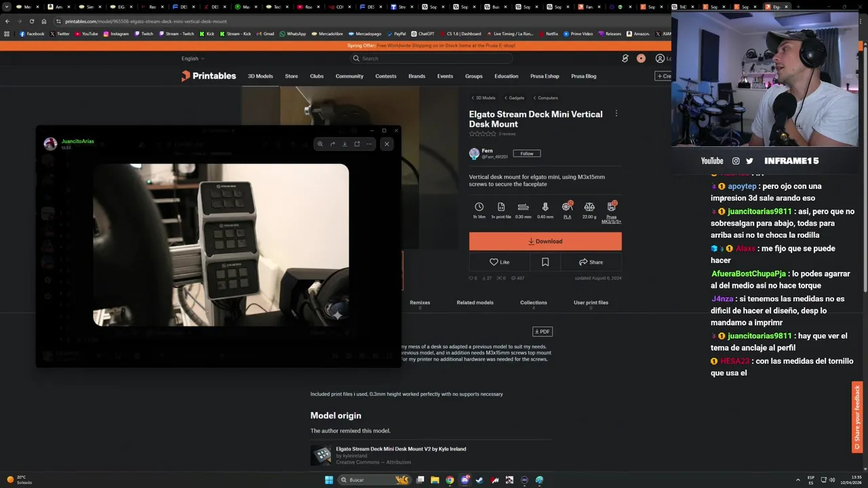The image size is (868, 488).
Task: Open the 3D Models nav tab
Action: point(260,76)
